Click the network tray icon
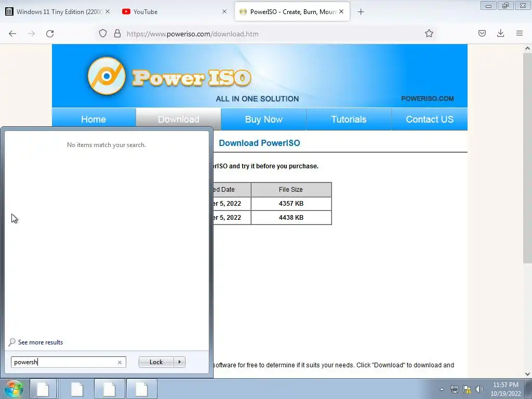 (454, 389)
